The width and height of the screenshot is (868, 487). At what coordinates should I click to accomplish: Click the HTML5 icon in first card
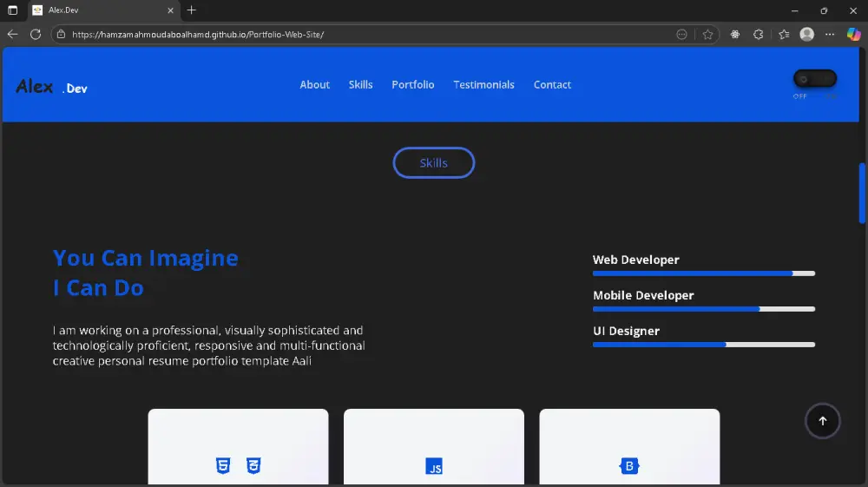tap(223, 465)
